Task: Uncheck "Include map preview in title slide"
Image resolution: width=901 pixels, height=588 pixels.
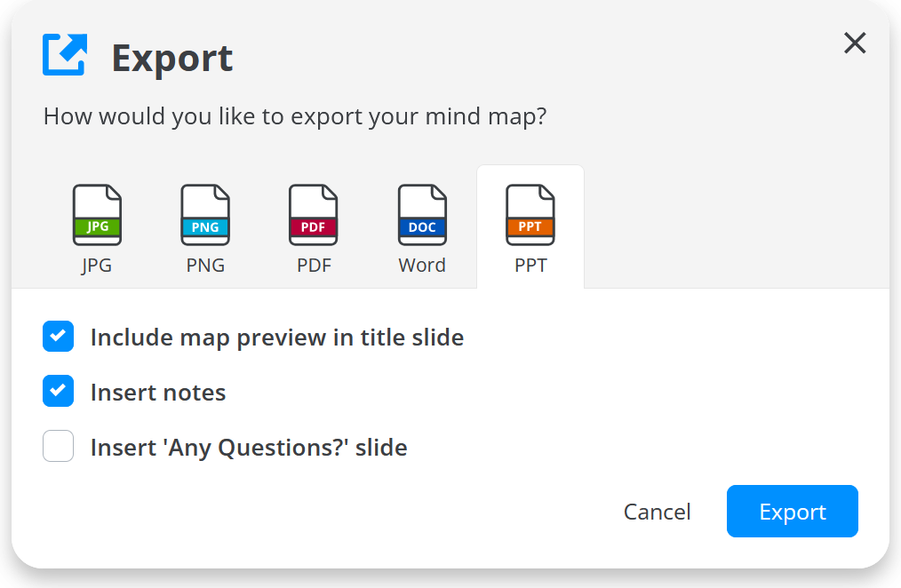Action: point(58,337)
